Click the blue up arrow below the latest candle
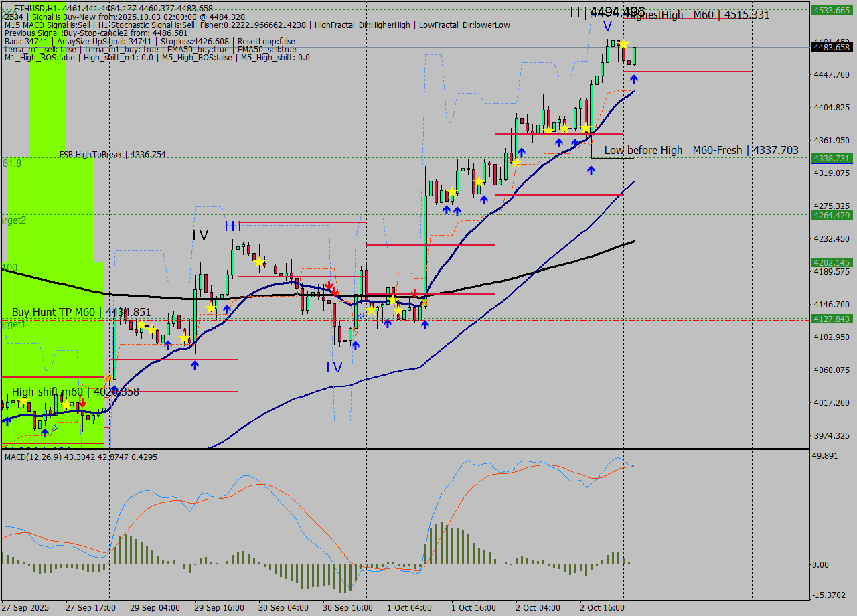 633,79
